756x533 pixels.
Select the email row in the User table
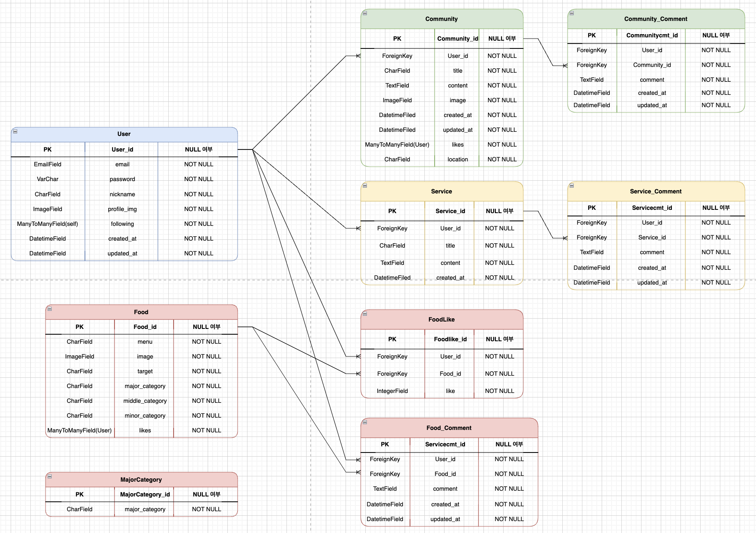tap(122, 164)
